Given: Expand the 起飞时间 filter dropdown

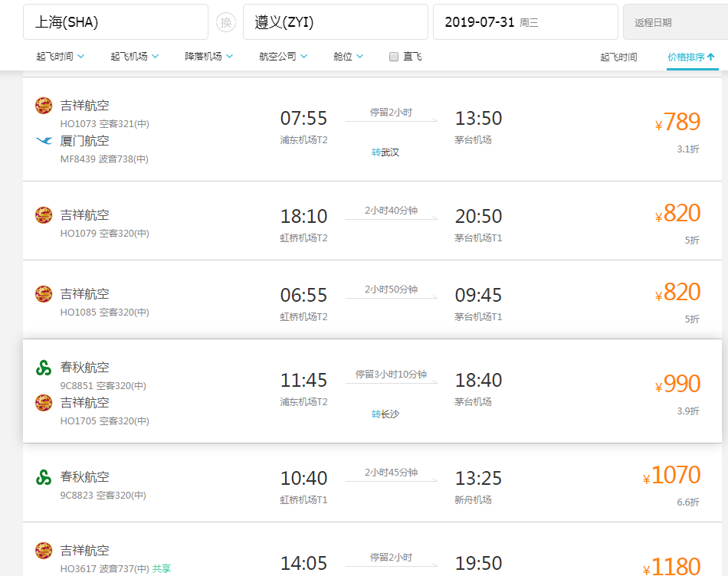Looking at the screenshot, I should (61, 56).
